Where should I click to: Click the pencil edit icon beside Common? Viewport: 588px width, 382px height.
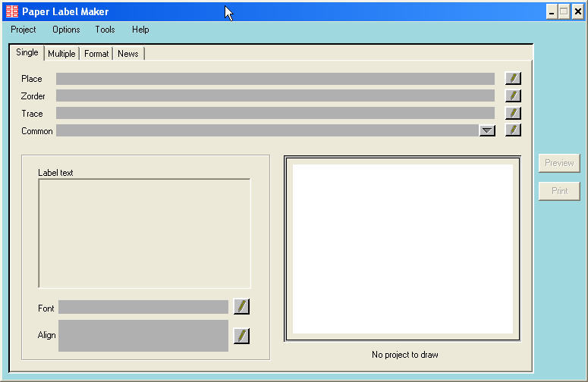coord(514,130)
